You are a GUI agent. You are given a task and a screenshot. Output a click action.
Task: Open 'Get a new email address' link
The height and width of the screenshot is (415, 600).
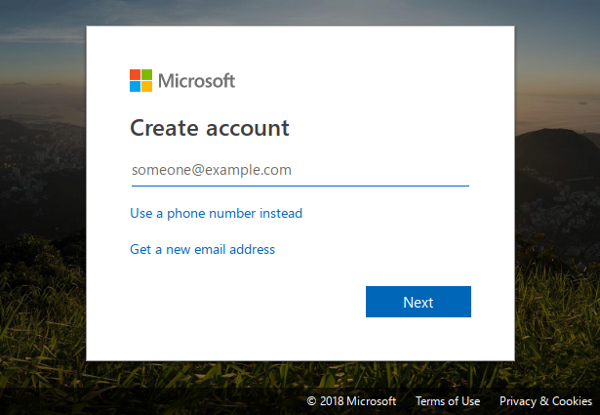[x=202, y=249]
